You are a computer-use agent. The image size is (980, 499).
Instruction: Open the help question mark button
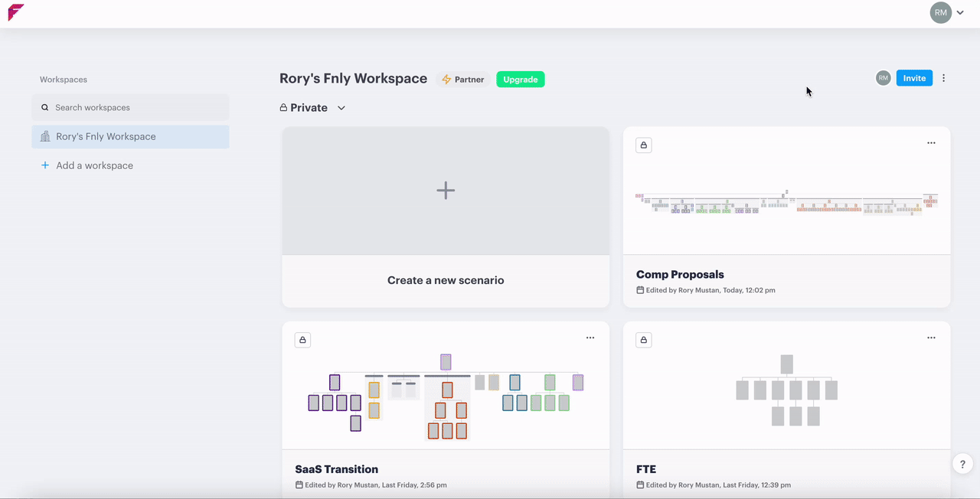(962, 464)
